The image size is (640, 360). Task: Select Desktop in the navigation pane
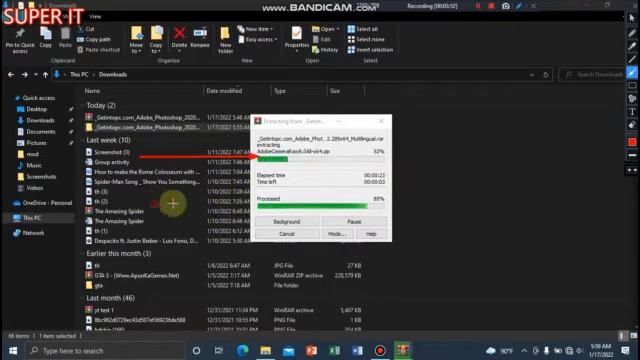[36, 109]
